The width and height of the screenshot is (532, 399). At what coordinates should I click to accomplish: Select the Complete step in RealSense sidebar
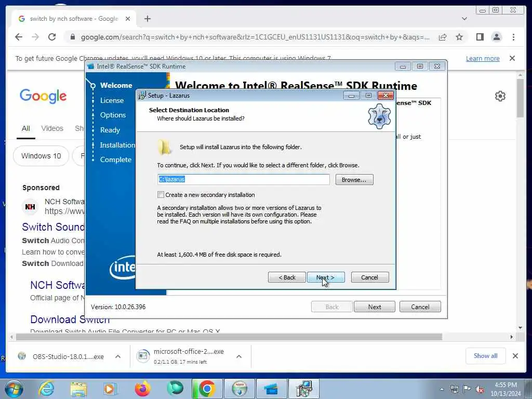pyautogui.click(x=116, y=159)
